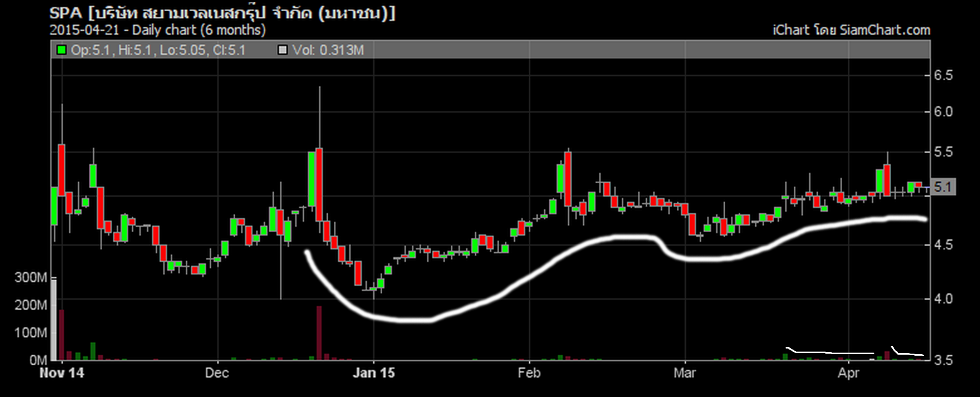The image size is (980, 397).
Task: Click the 0M volume axis label
Action: pyautogui.click(x=38, y=360)
